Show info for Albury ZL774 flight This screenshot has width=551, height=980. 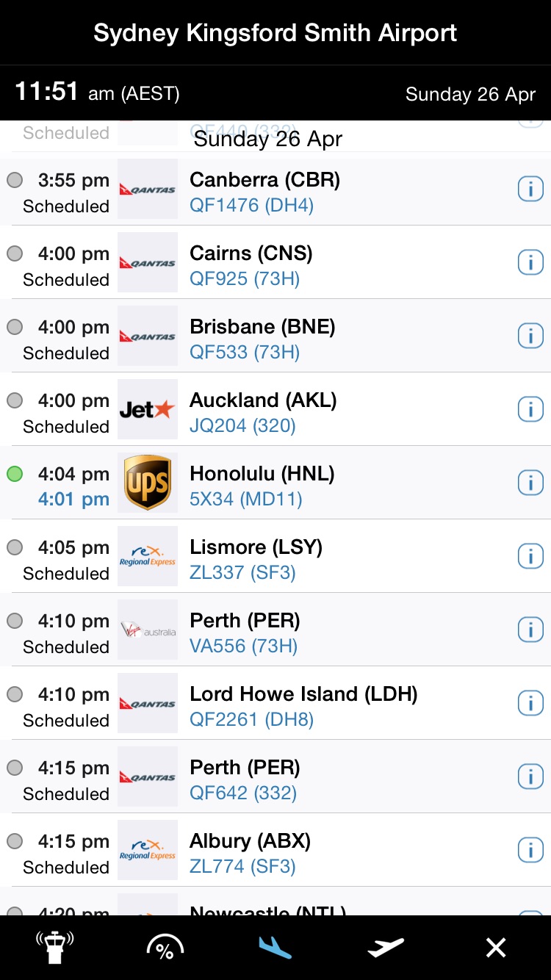pyautogui.click(x=530, y=850)
